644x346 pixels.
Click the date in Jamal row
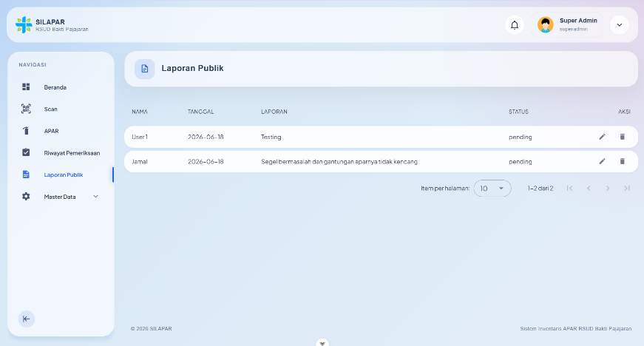[x=206, y=161]
